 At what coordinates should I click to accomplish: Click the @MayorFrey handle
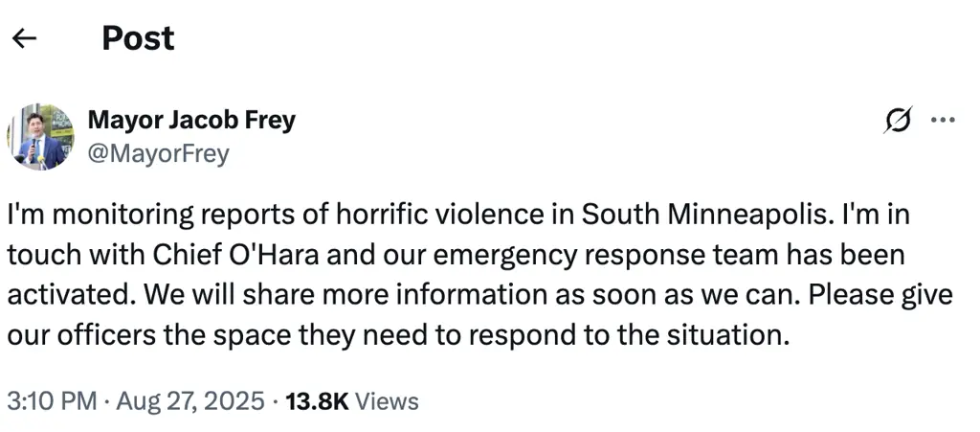click(x=158, y=153)
